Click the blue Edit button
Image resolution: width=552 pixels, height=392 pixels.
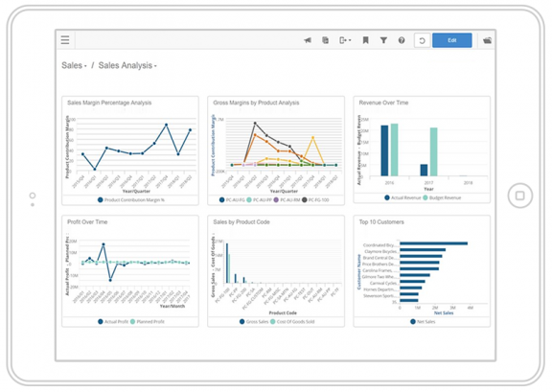[x=452, y=40]
